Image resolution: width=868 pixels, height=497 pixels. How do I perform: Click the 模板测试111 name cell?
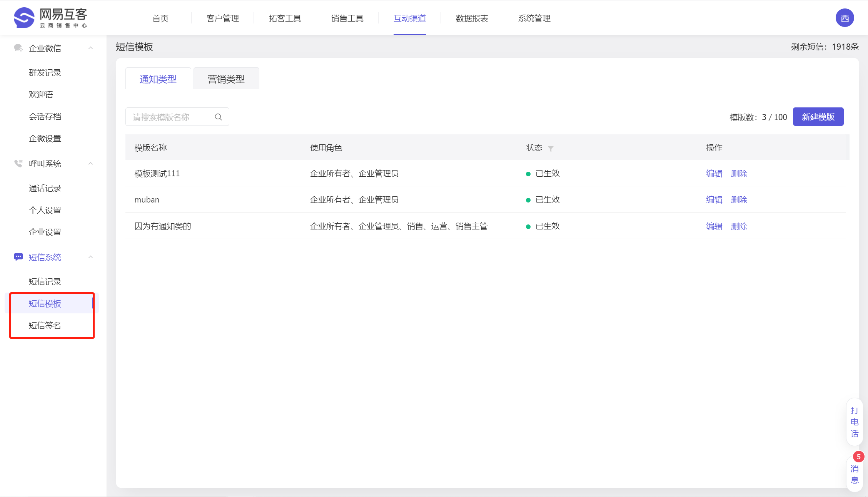click(157, 173)
